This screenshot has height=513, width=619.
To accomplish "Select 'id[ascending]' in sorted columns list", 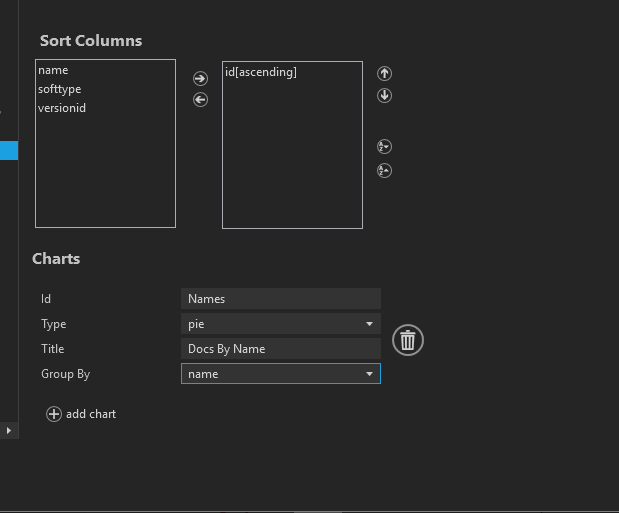I will (293, 72).
